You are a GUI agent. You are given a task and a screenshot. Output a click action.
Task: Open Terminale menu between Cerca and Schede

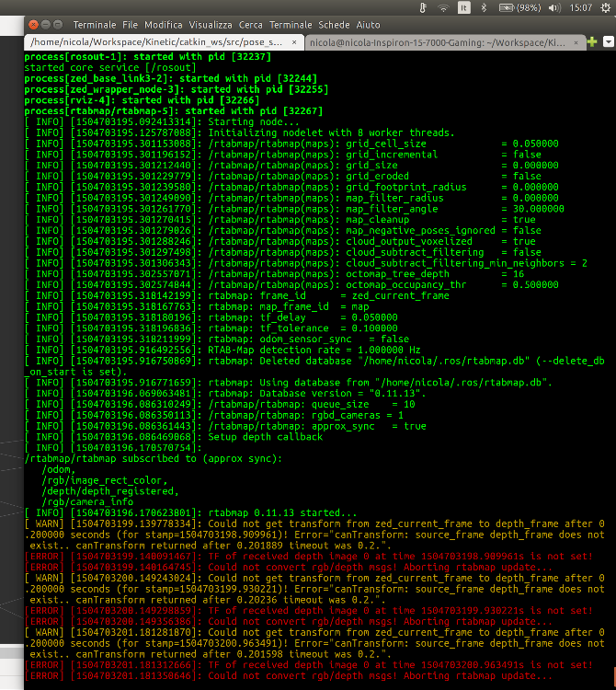coord(291,24)
